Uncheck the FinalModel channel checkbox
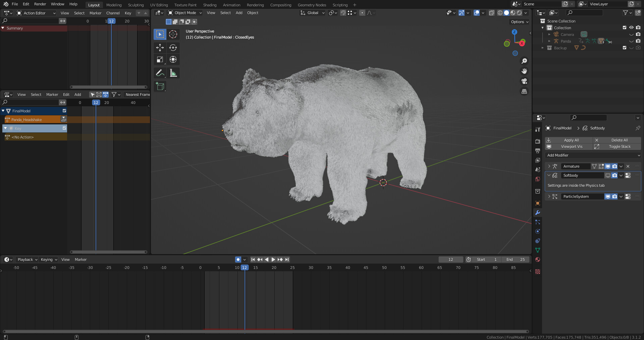 click(x=64, y=111)
